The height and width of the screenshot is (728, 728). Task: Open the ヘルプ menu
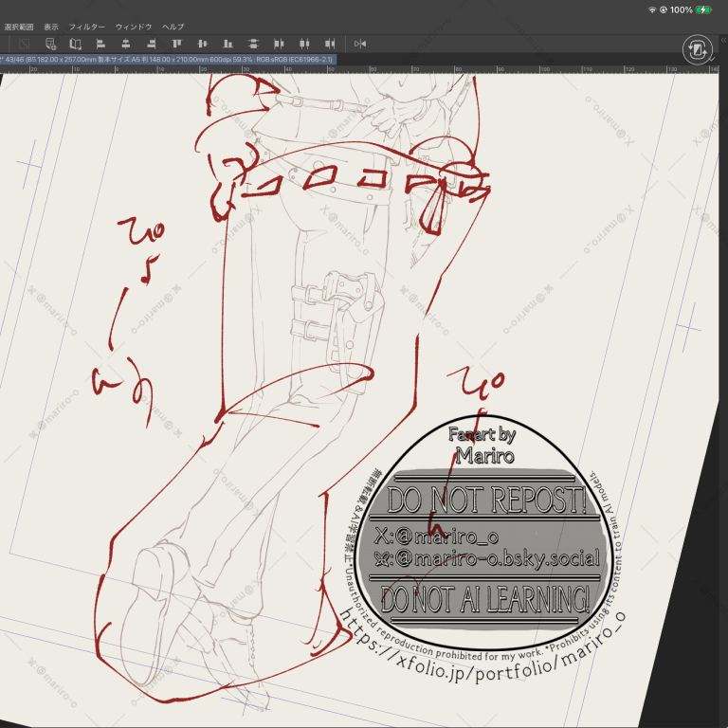point(173,27)
